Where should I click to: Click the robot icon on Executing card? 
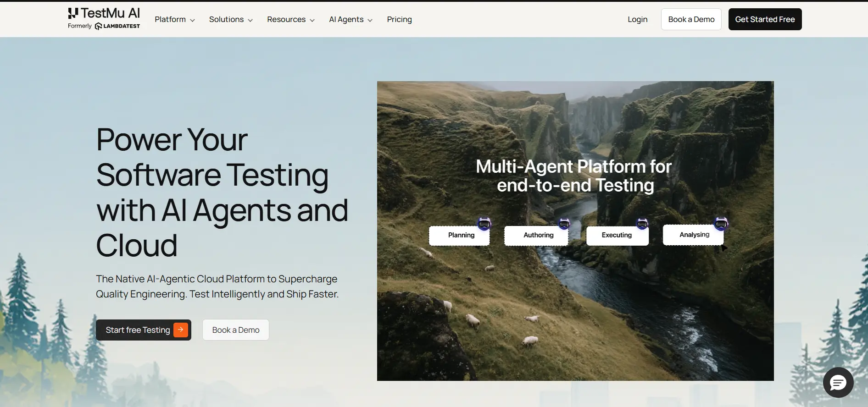[x=642, y=223]
